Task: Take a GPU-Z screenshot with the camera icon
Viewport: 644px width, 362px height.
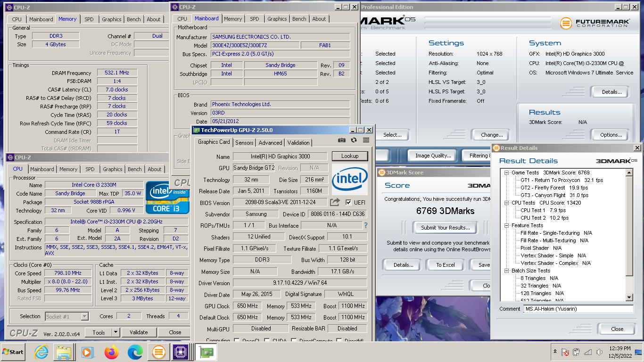Action: 342,140
